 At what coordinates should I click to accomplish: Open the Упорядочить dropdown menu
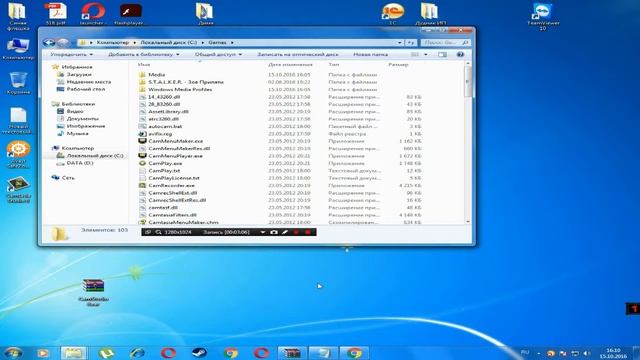coord(71,54)
